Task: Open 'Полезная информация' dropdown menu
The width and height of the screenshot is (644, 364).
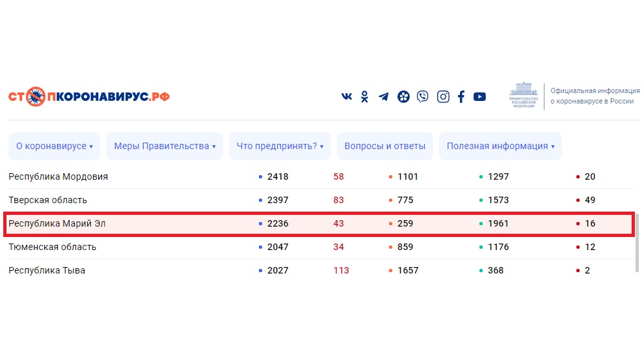Action: click(x=500, y=147)
